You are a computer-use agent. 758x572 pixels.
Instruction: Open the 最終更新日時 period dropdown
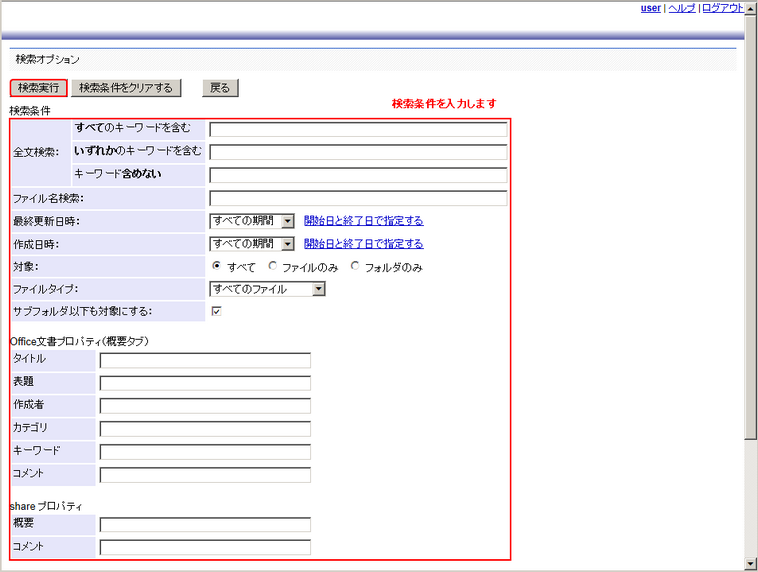pos(252,221)
